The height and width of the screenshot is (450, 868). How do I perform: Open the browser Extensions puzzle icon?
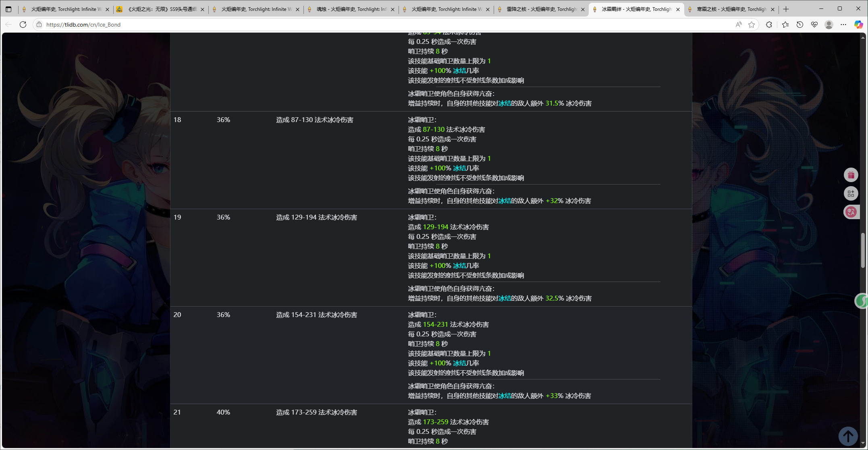tap(769, 25)
